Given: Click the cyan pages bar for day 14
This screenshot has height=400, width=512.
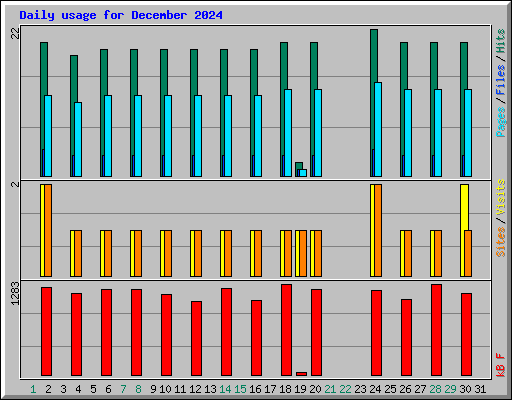Looking at the screenshot, I should [x=228, y=136].
